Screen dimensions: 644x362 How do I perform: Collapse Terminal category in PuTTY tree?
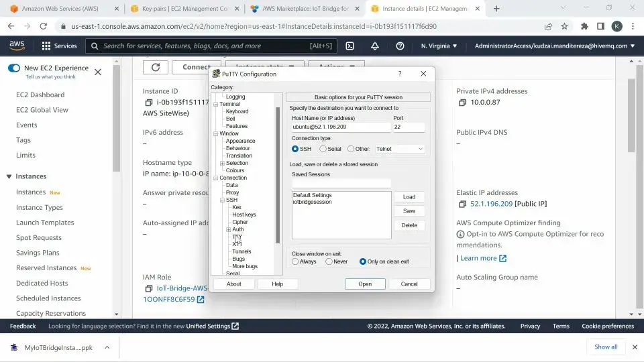215,105
